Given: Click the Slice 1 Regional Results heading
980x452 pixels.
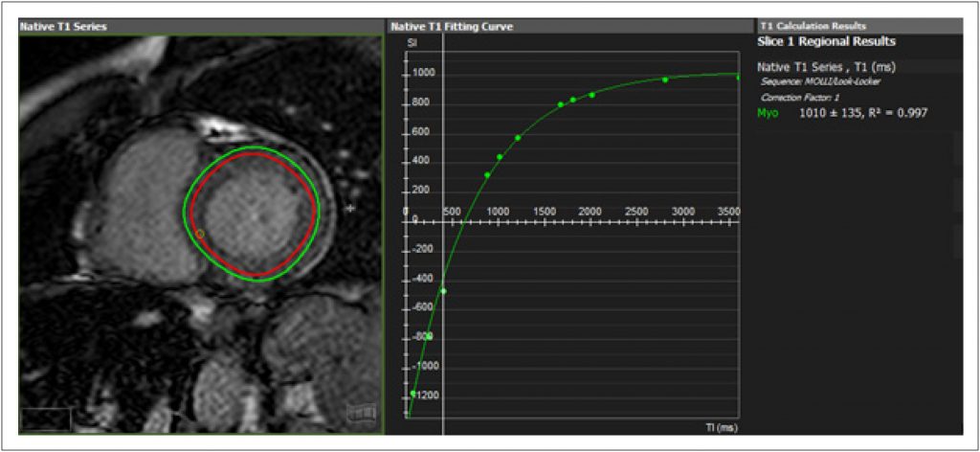Looking at the screenshot, I should click(x=826, y=42).
